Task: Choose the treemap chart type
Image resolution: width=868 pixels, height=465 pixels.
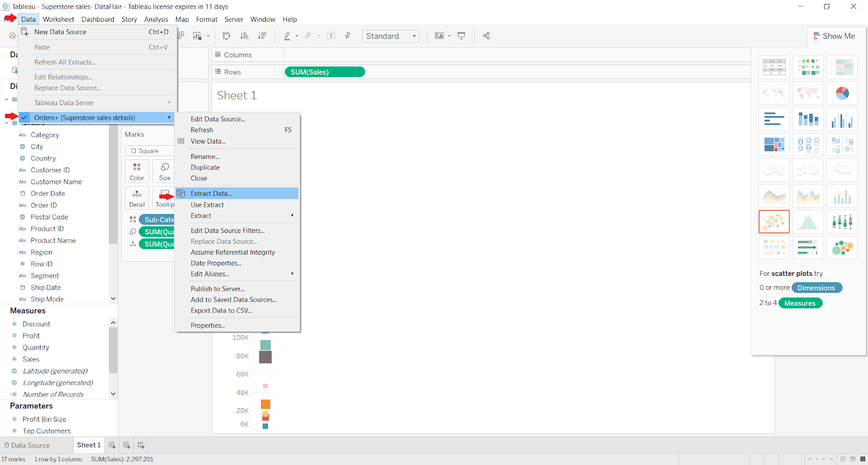Action: (774, 145)
